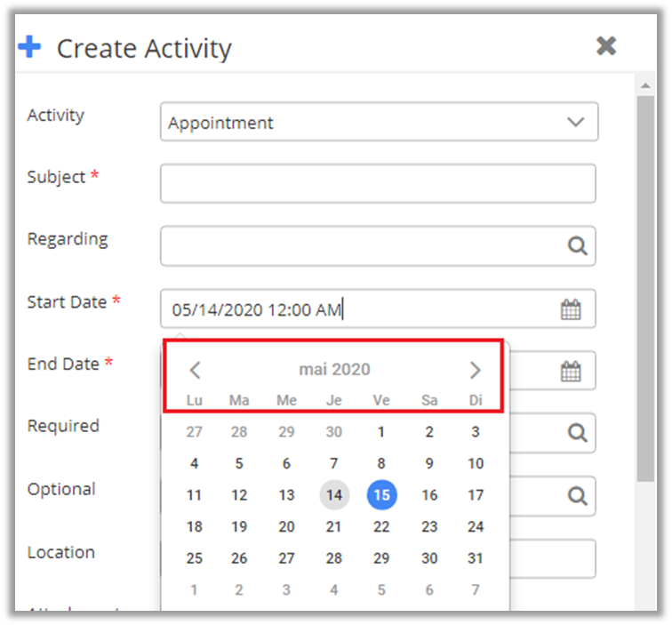Click the Optional field search icon
The height and width of the screenshot is (625, 672).
click(578, 495)
